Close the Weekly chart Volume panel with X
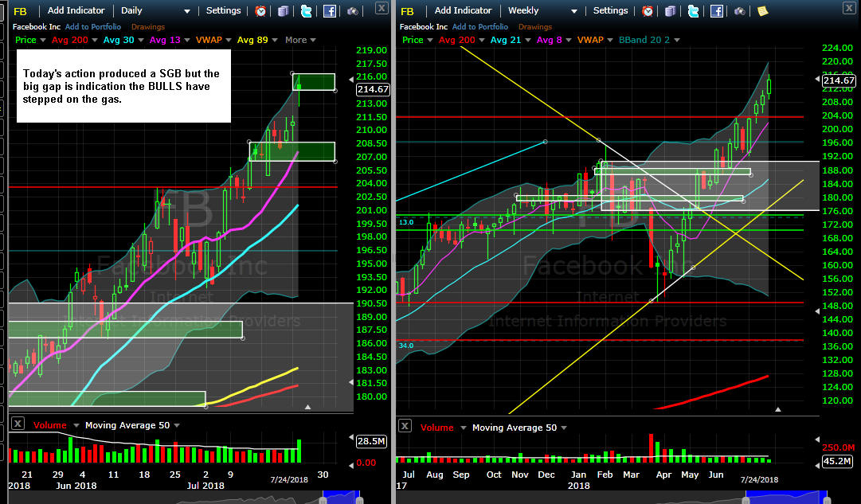This screenshot has width=861, height=504. pyautogui.click(x=405, y=425)
